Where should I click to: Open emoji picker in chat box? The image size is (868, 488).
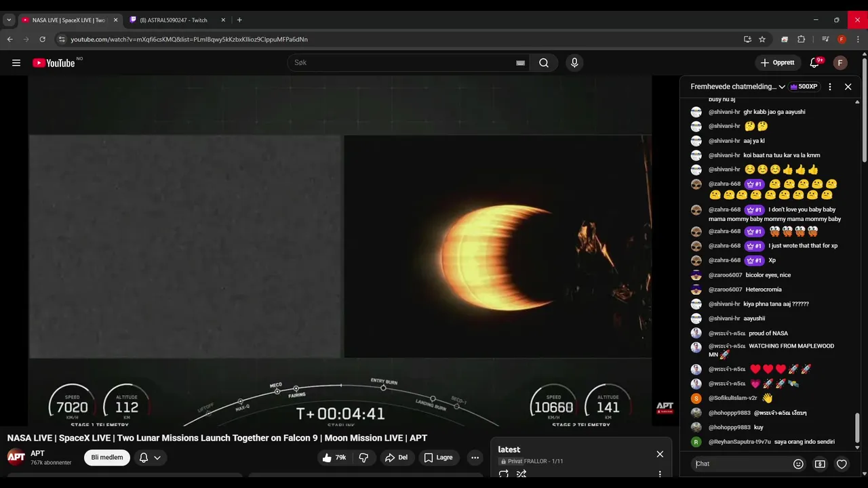tap(798, 464)
